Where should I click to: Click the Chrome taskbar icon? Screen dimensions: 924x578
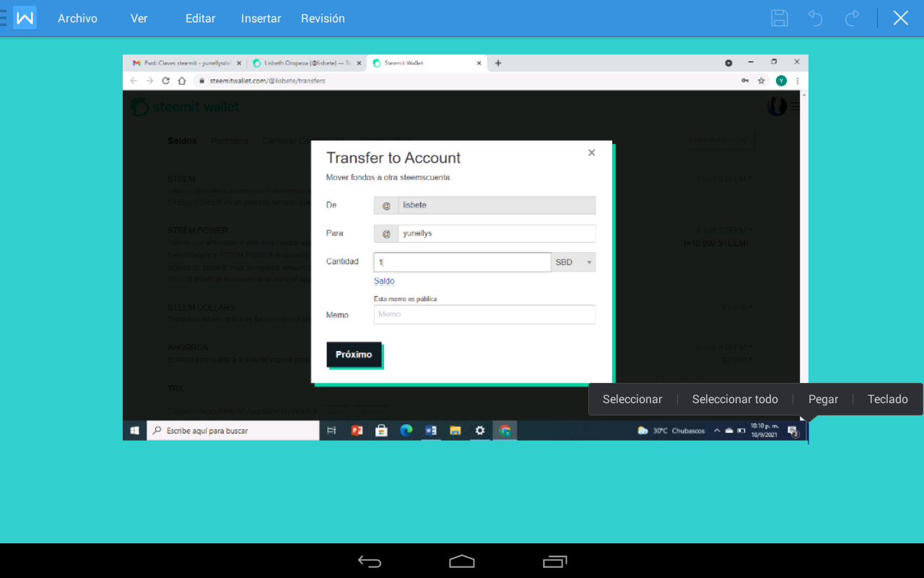coord(505,431)
